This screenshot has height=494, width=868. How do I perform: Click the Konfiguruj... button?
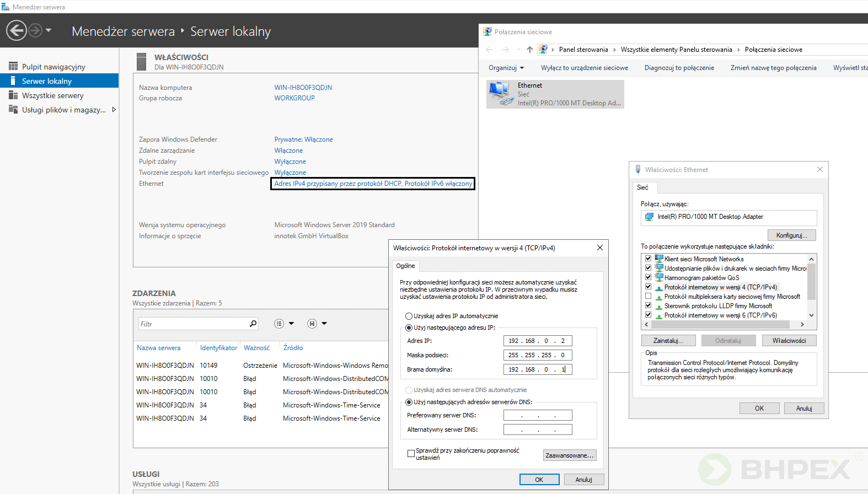click(792, 235)
